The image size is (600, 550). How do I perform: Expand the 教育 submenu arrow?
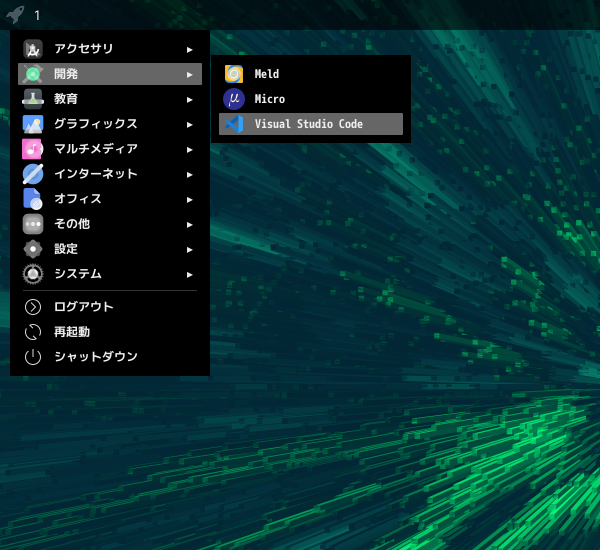click(189, 100)
